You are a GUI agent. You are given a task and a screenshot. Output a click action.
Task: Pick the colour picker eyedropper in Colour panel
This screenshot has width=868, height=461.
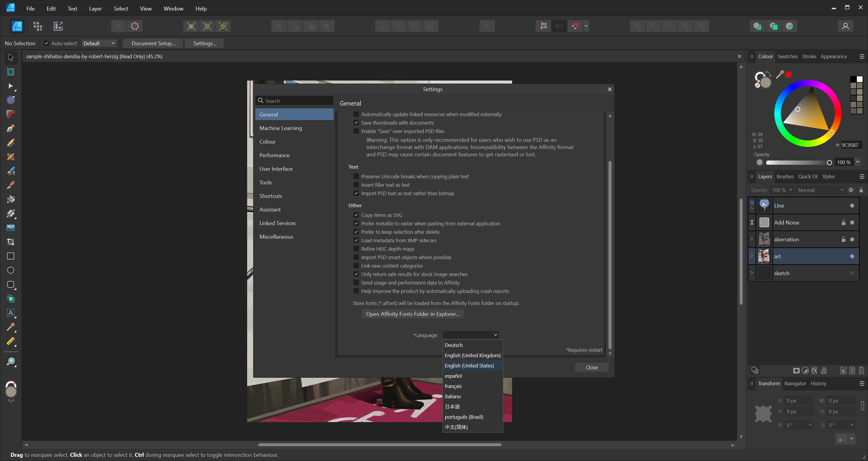779,75
